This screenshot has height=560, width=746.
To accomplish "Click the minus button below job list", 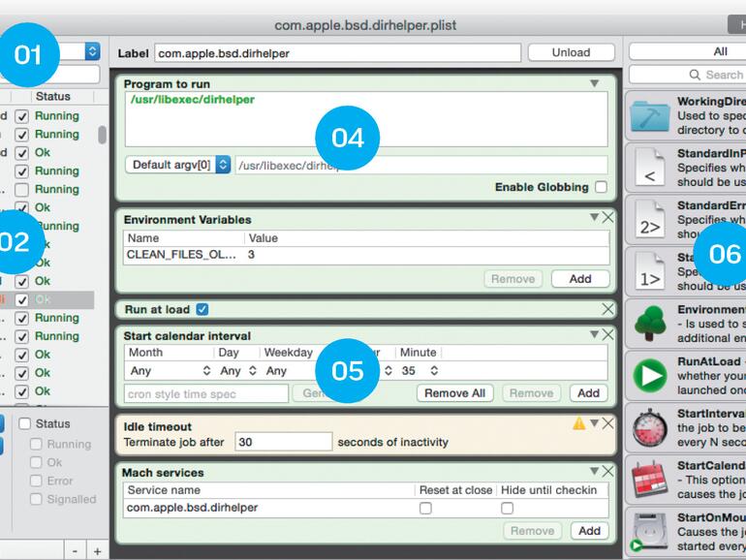I will tap(75, 551).
